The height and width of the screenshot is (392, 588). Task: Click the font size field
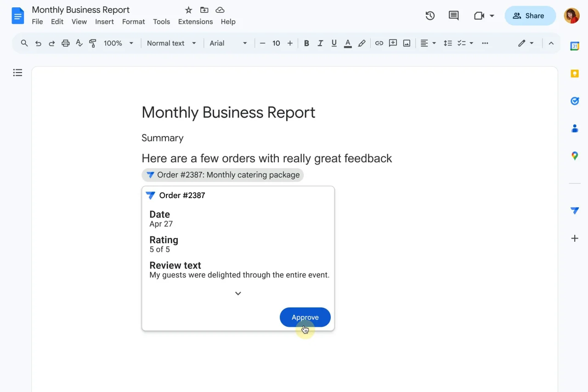(x=276, y=43)
